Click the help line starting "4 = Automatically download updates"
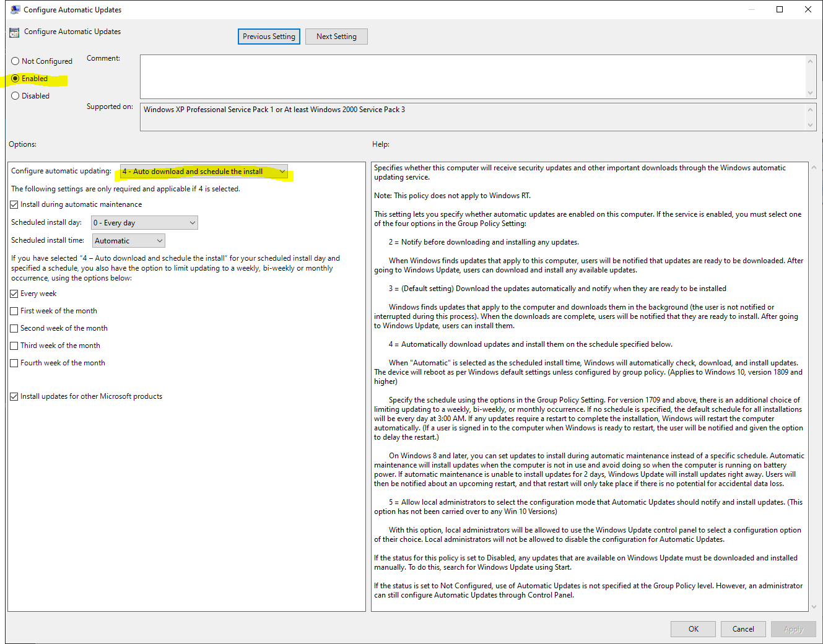The width and height of the screenshot is (823, 644). click(x=531, y=344)
